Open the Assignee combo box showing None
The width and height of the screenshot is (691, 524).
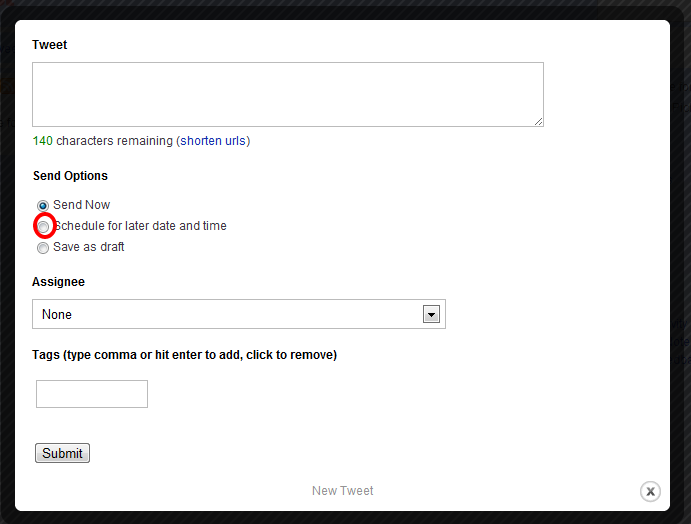click(230, 314)
